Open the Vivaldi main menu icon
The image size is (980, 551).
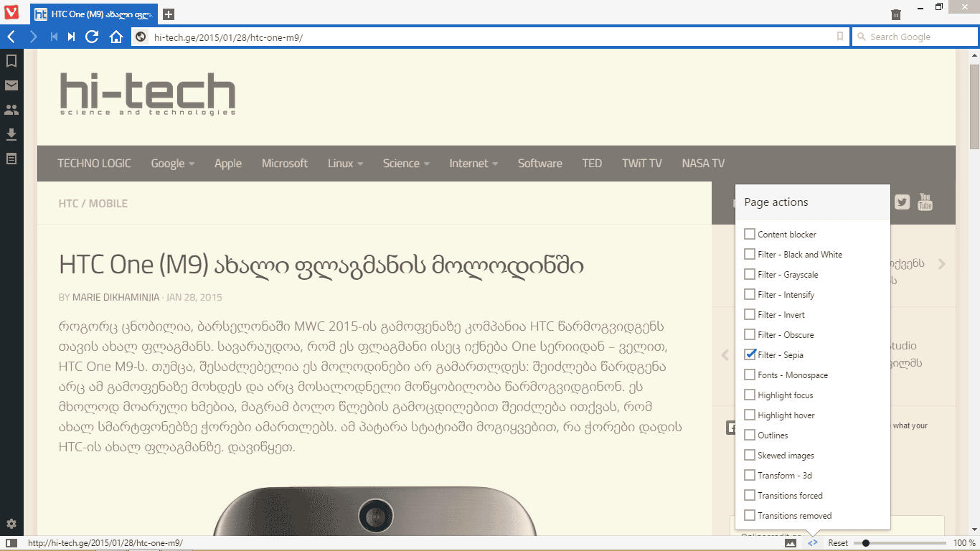11,14
